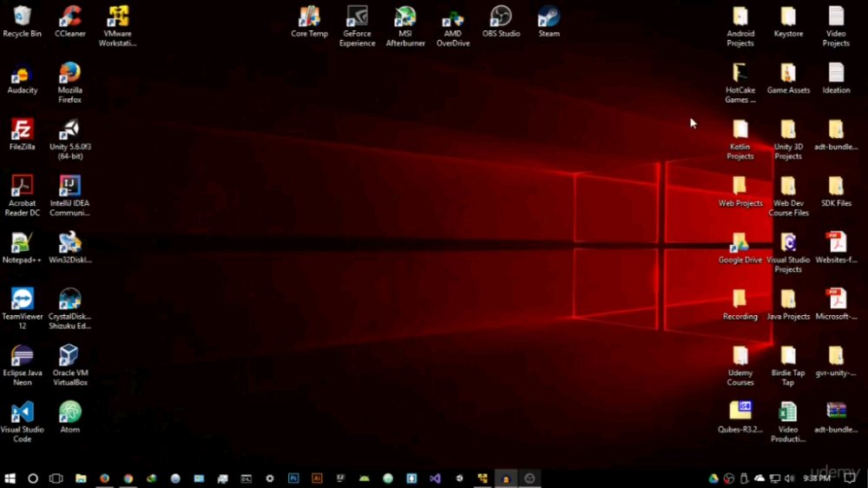The image size is (868, 488).
Task: Switch to Chrome on the taskbar
Action: [x=128, y=478]
